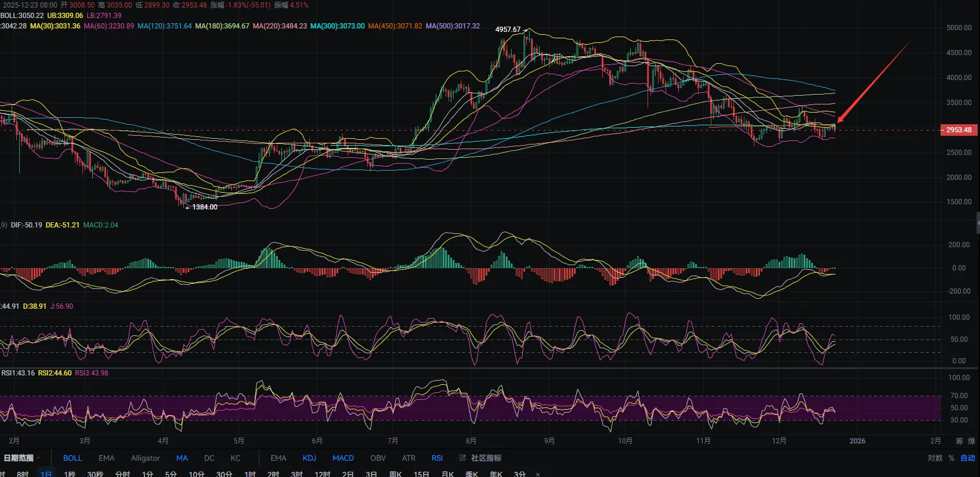This screenshot has width=980, height=477.
Task: Switch to the 3日 timeframe
Action: pyautogui.click(x=371, y=474)
